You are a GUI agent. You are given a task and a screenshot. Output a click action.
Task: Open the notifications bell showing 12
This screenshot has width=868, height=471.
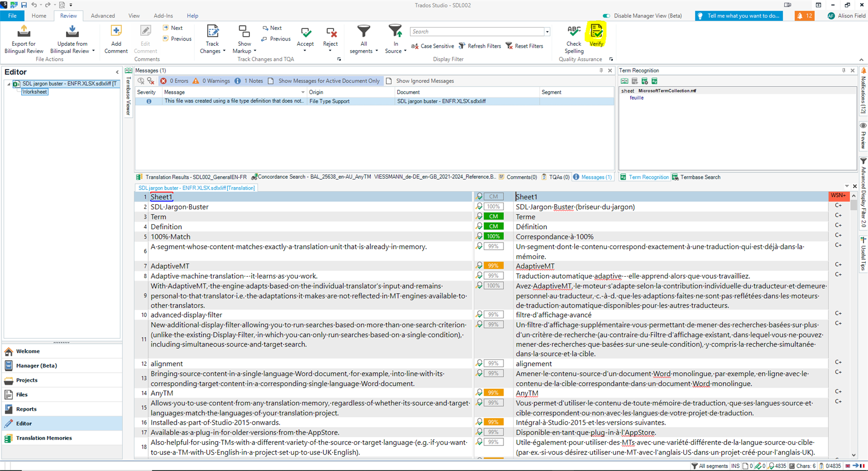coord(804,15)
